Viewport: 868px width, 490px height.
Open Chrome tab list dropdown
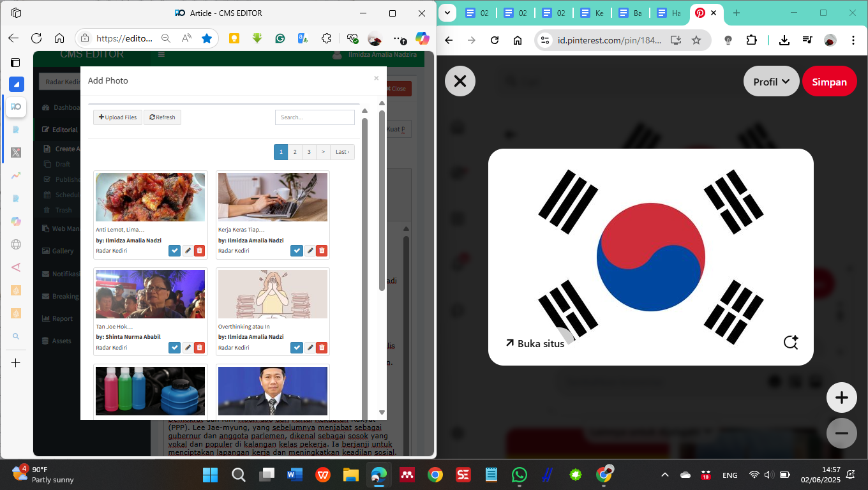(447, 13)
